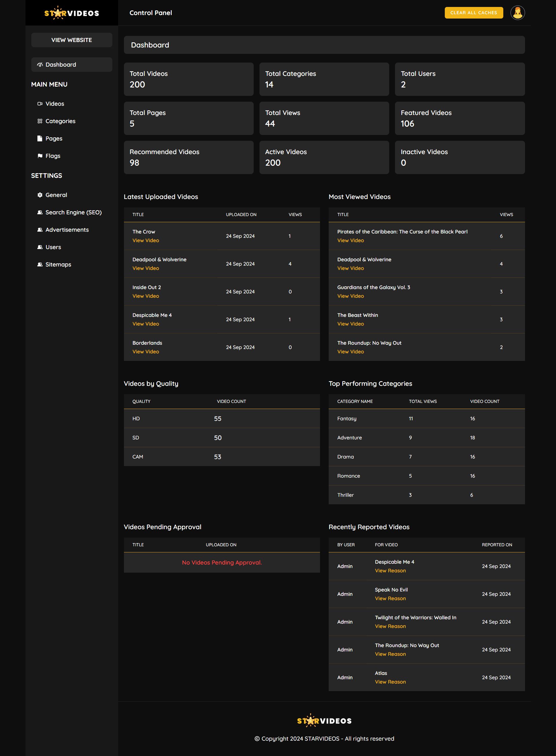Open the Users menu item
556x756 pixels.
click(53, 247)
